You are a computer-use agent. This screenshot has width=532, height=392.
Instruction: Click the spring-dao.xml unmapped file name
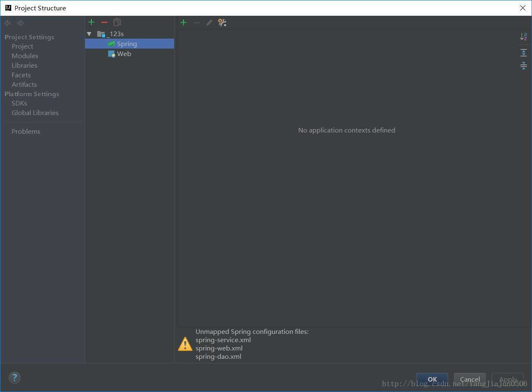[x=218, y=357]
